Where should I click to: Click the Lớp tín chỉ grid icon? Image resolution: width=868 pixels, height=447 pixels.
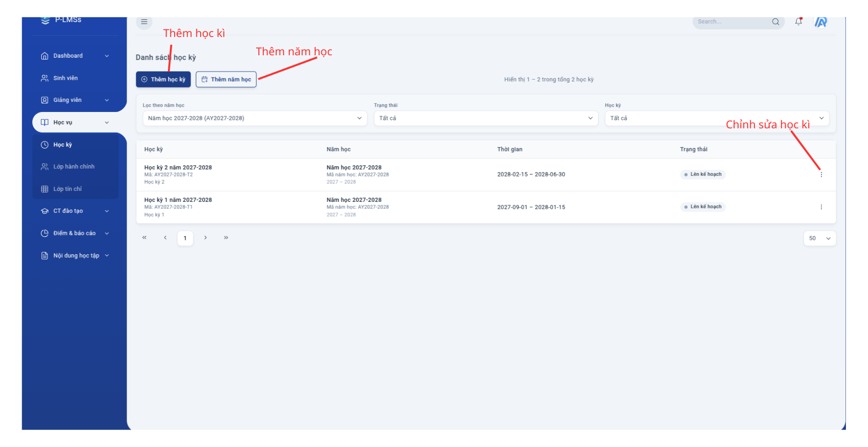point(45,189)
